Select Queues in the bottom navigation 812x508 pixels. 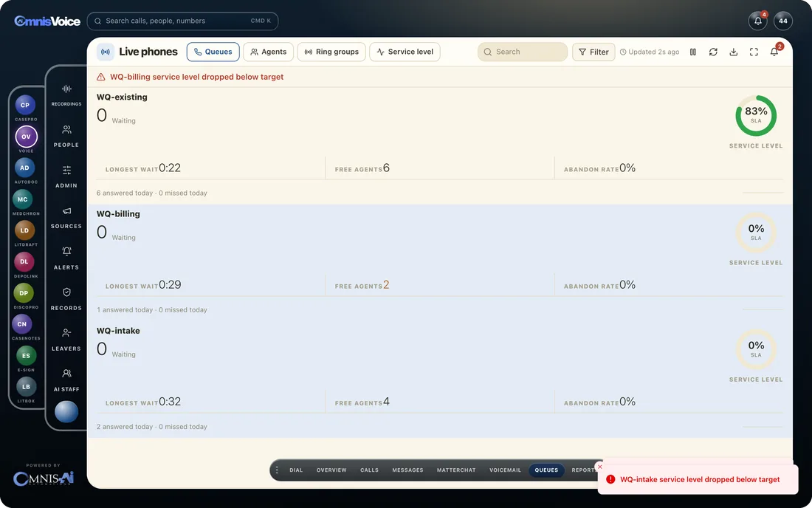[x=546, y=470]
